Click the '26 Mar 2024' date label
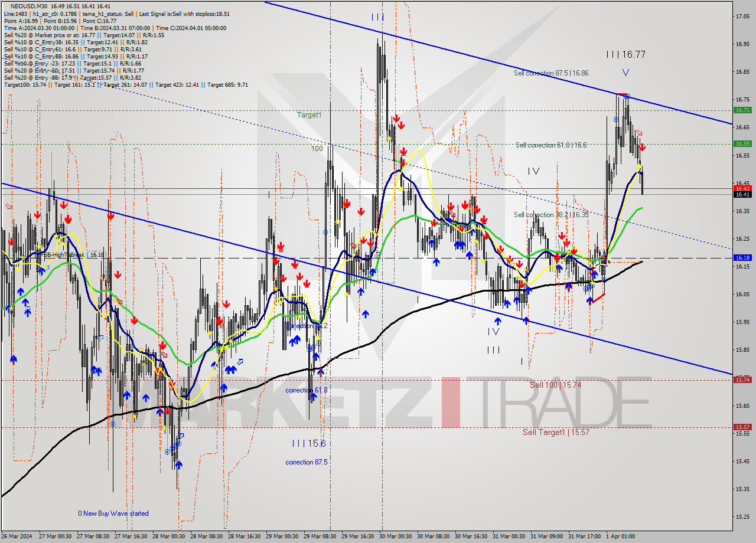 tap(18, 537)
